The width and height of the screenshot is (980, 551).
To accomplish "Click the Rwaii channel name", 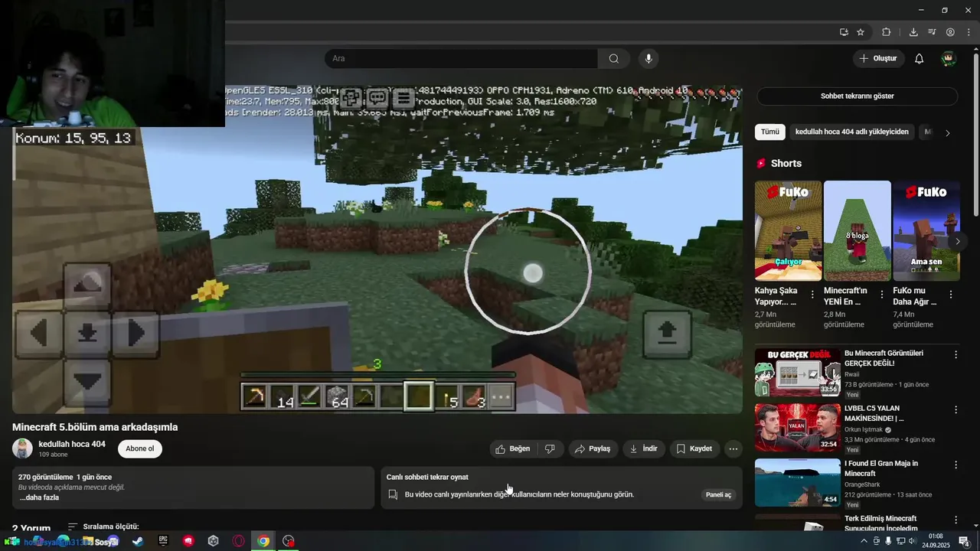I will [x=854, y=375].
